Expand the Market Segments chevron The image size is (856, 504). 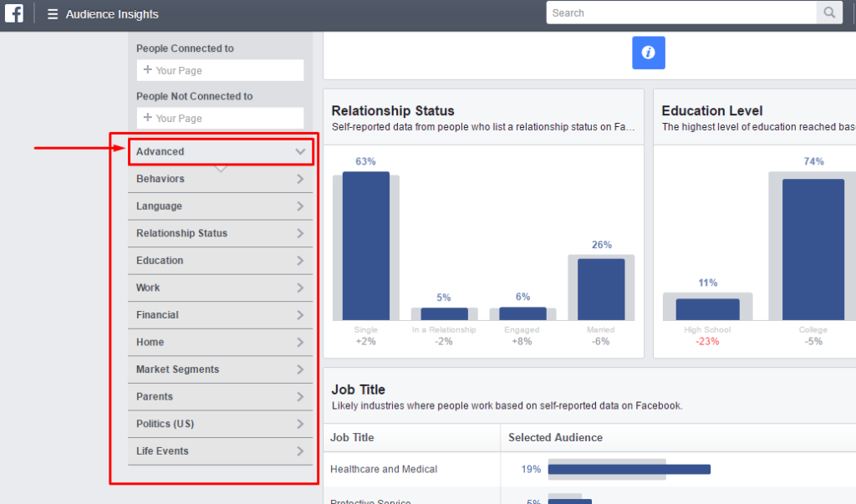pos(300,369)
